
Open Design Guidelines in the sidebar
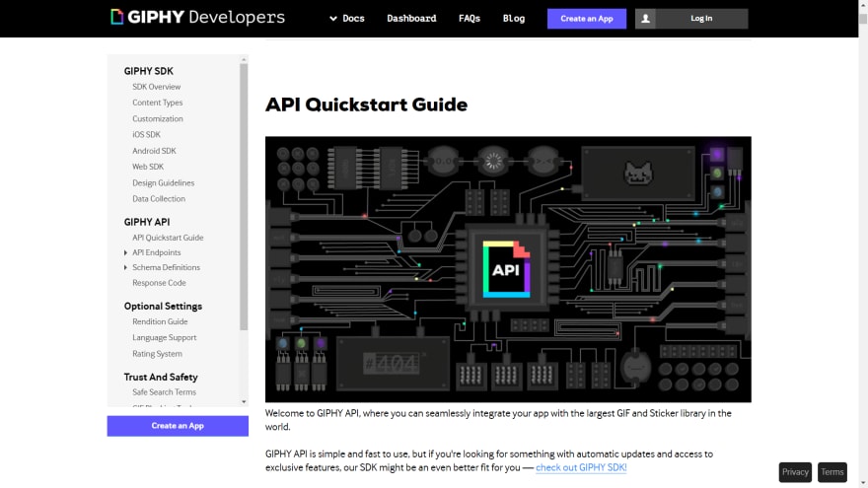[x=164, y=183]
